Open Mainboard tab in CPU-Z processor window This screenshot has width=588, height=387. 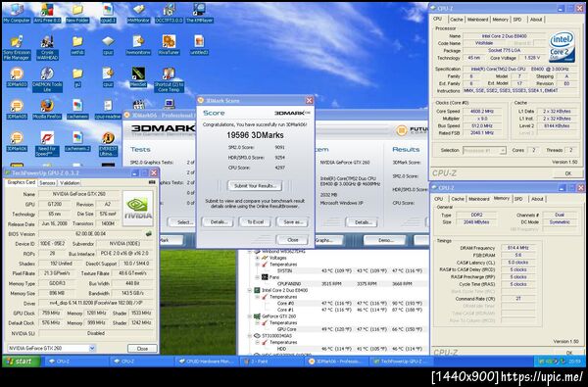tap(478, 20)
